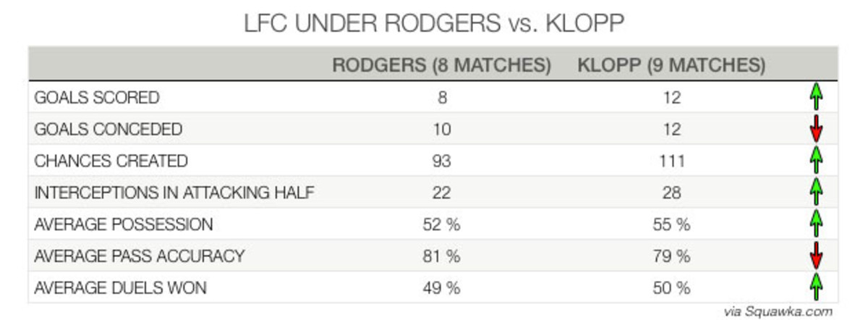The width and height of the screenshot is (868, 320).
Task: Click the green arrow in Chances Created row
Action: 816,161
